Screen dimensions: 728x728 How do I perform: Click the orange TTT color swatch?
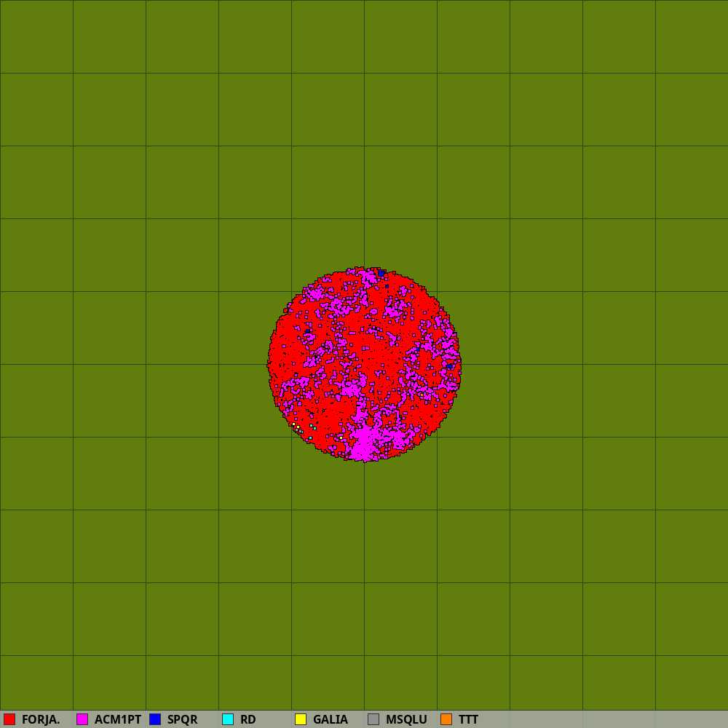(x=446, y=719)
